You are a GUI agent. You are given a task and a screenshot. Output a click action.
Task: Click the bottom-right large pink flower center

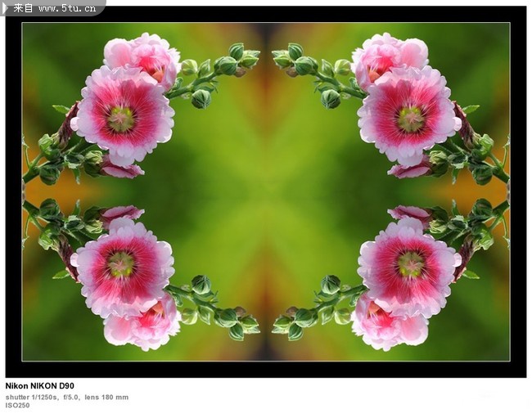pos(410,264)
